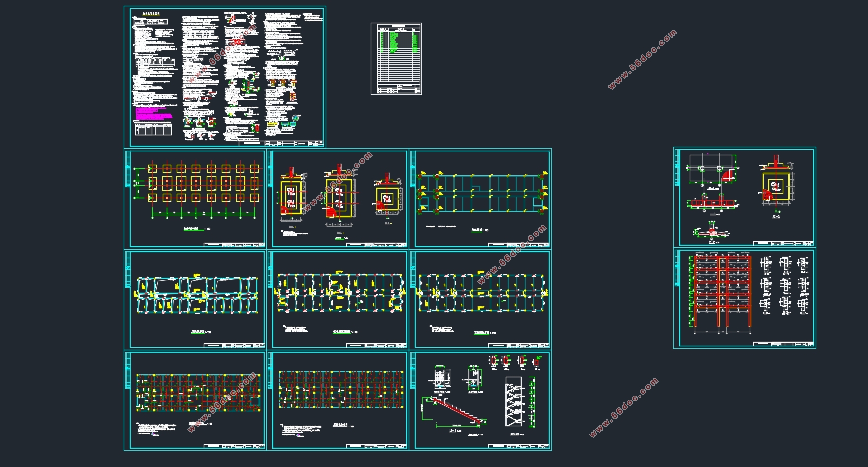The image size is (868, 467).
Task: Select the stair detail sheet
Action: tap(480, 400)
